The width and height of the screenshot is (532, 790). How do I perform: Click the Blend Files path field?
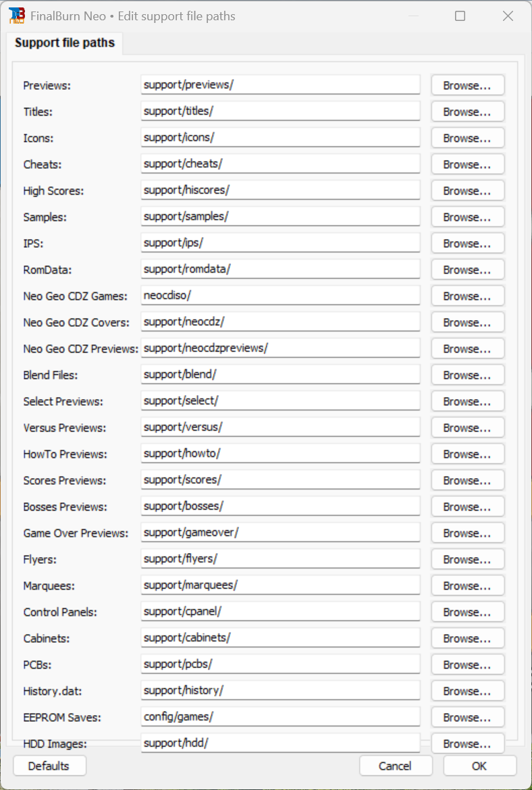(x=280, y=375)
